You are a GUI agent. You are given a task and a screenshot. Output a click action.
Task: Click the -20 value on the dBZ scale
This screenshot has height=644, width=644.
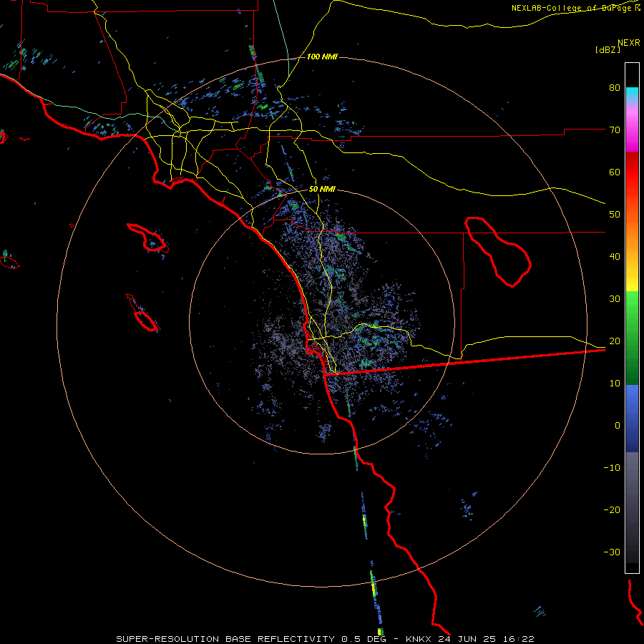[x=612, y=509]
